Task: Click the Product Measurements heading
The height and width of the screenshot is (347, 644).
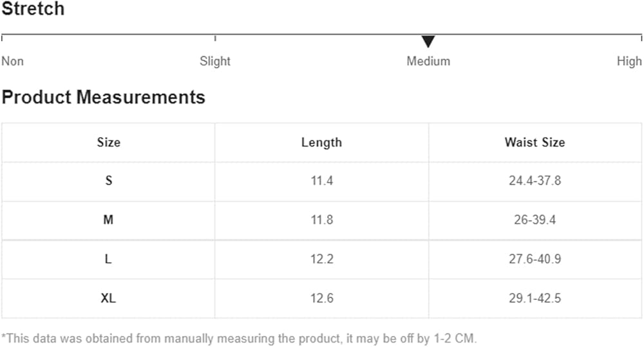Action: (103, 97)
